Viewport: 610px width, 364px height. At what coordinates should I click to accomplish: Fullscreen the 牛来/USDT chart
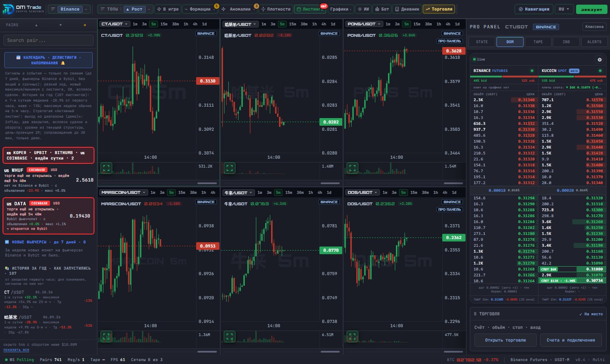(230, 337)
